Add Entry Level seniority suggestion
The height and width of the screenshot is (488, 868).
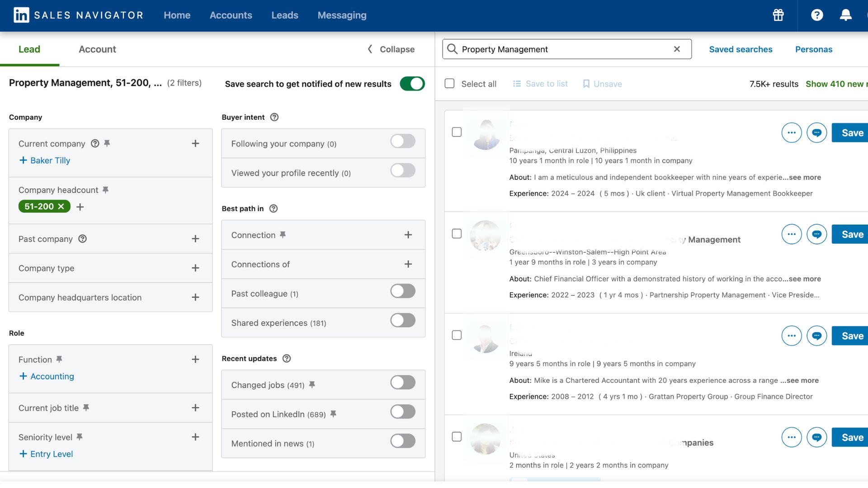(46, 454)
